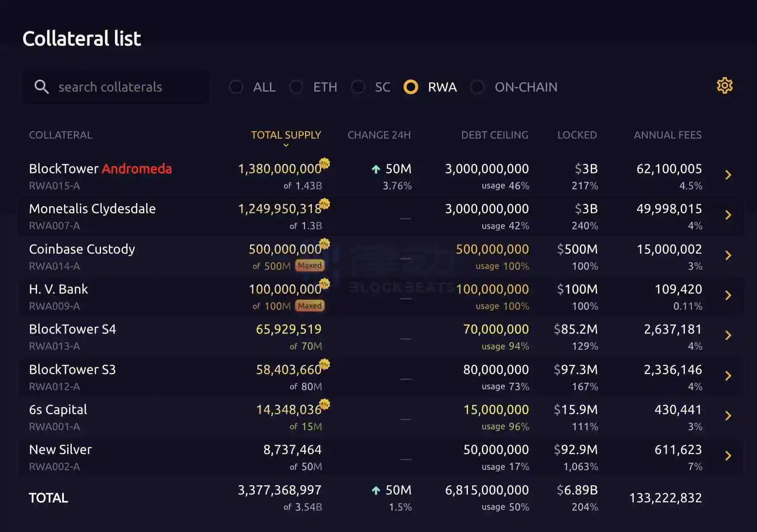Click ATH badge on BlockTower Andromeda supply

324,163
